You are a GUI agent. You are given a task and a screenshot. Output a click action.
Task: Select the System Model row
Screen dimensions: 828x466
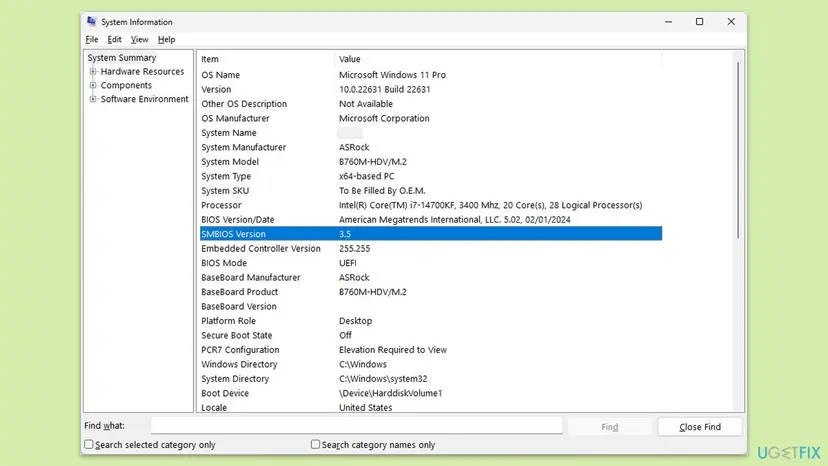pyautogui.click(x=431, y=162)
